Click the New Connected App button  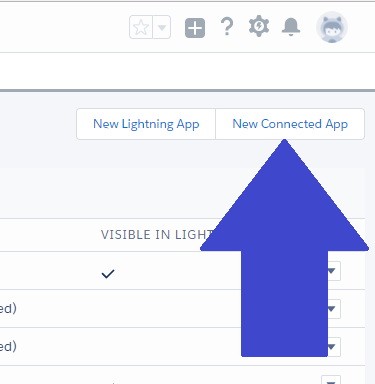tap(290, 124)
